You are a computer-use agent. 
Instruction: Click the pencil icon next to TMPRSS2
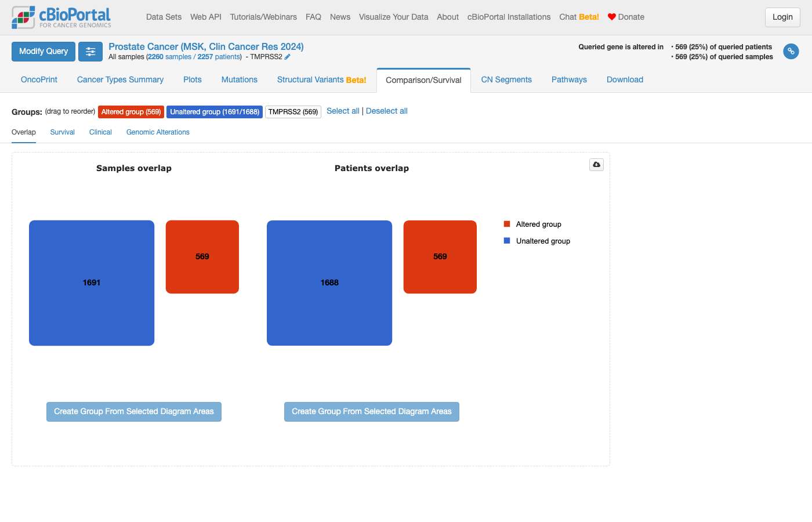[287, 57]
